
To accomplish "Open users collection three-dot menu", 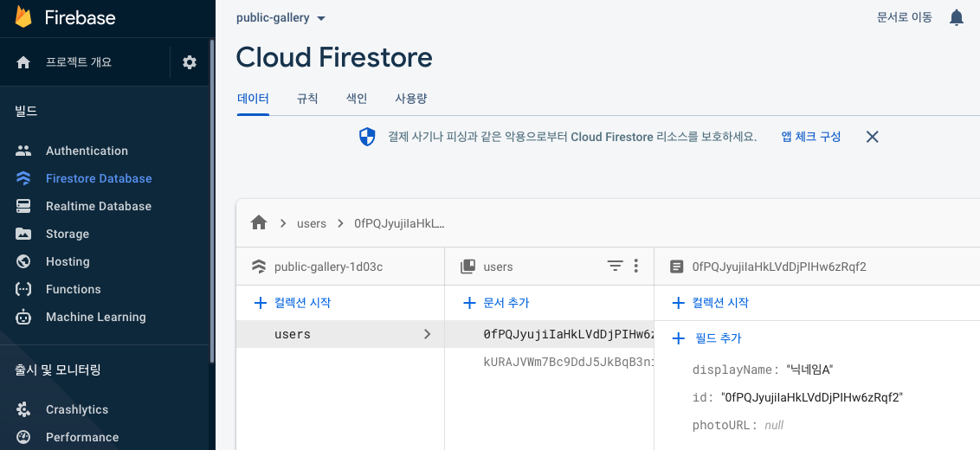I will 635,267.
